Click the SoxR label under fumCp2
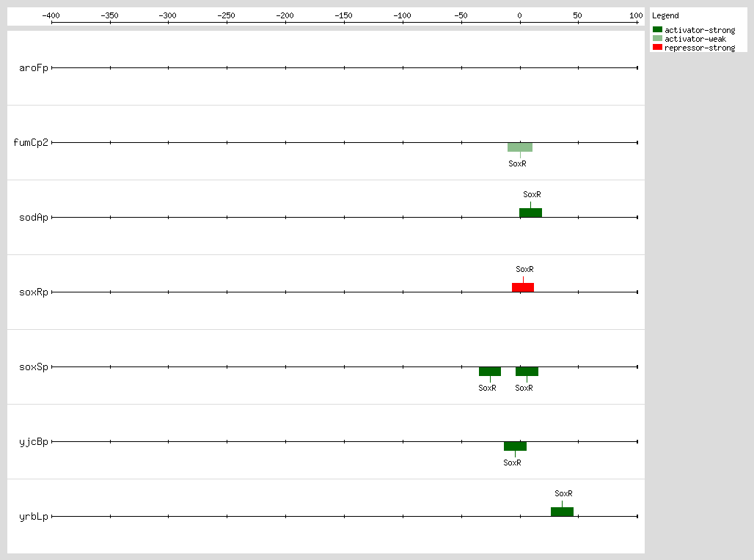The height and width of the screenshot is (560, 754). coord(517,164)
